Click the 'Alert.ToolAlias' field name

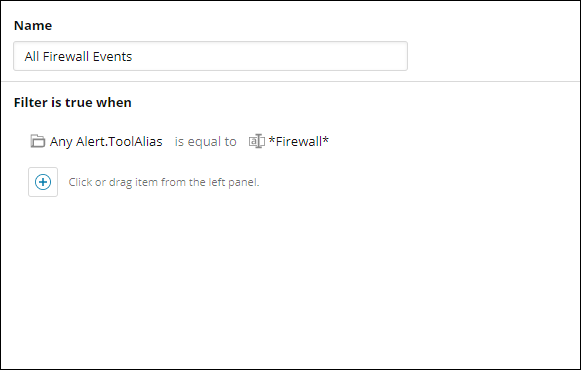tap(119, 141)
